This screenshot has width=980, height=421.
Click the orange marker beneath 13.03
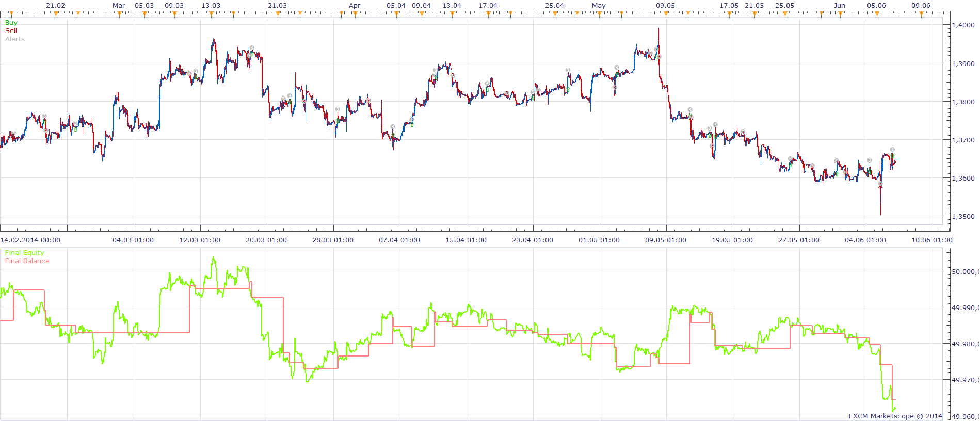(x=211, y=14)
